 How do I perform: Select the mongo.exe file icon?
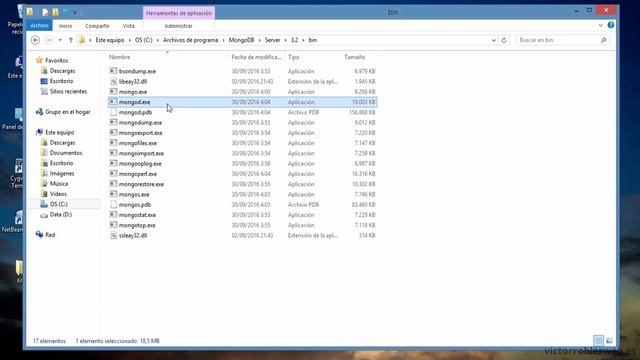tap(113, 91)
